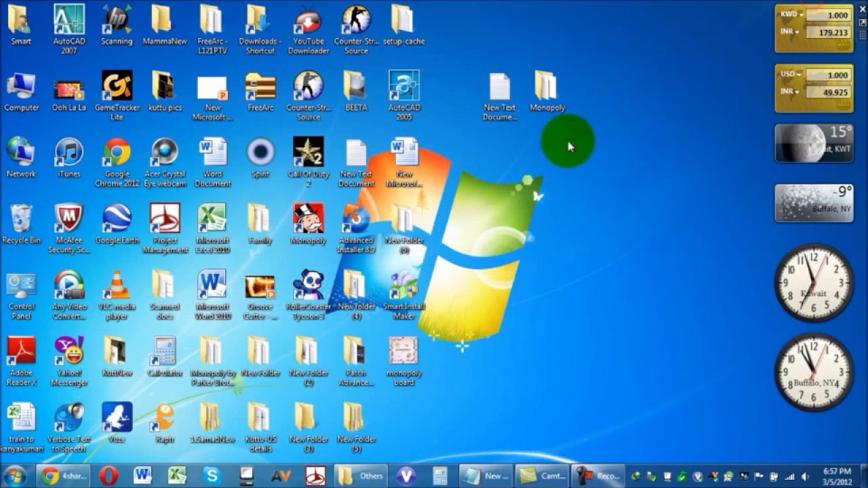The width and height of the screenshot is (868, 488).
Task: Open McAfee Security Scan shortcut
Action: tap(69, 229)
